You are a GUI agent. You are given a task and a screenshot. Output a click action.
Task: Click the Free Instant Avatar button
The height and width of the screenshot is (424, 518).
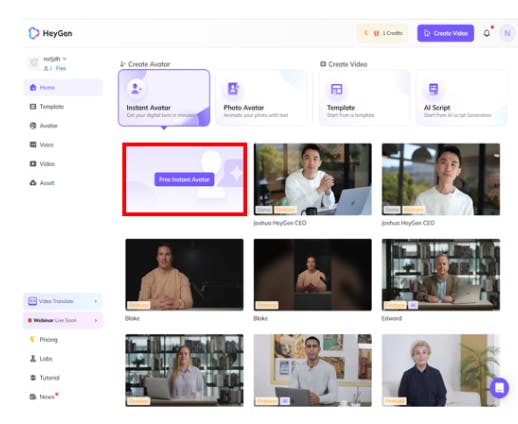tap(184, 179)
